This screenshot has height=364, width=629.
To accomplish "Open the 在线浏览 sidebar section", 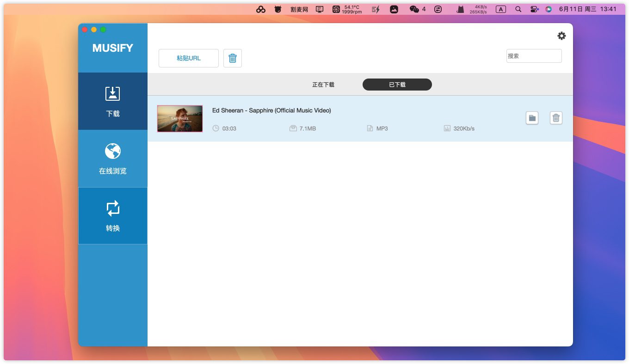I will [x=113, y=158].
